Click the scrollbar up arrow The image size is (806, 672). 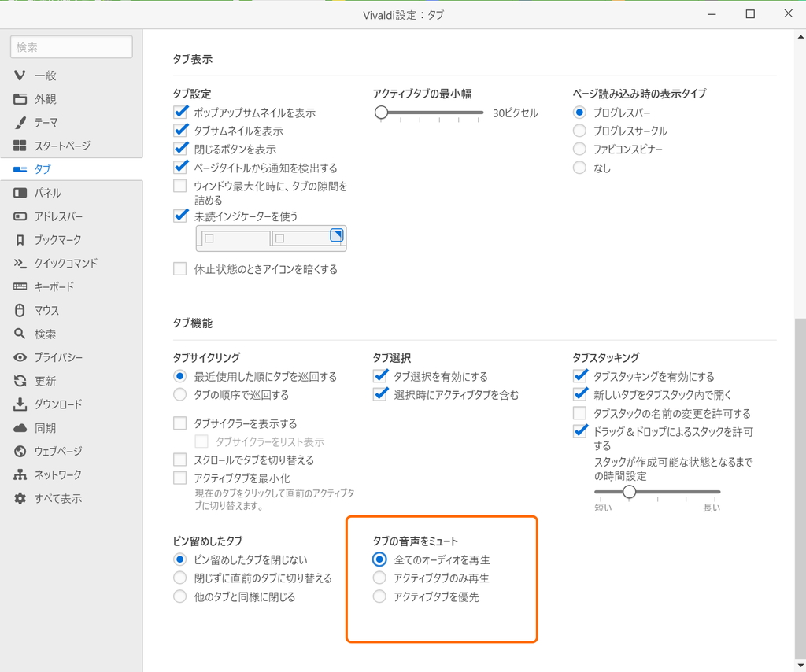coord(800,36)
